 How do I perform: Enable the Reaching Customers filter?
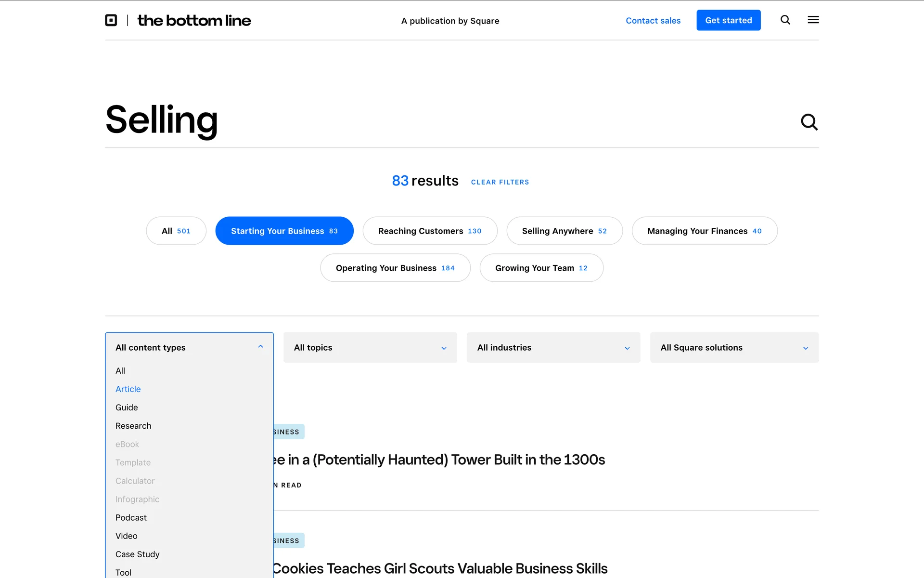(430, 231)
